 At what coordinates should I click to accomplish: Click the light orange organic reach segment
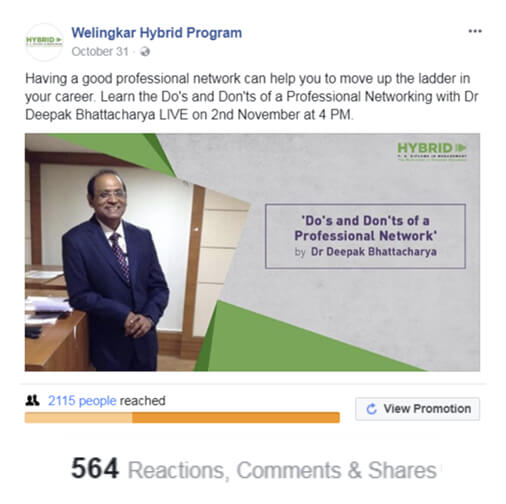pos(78,418)
